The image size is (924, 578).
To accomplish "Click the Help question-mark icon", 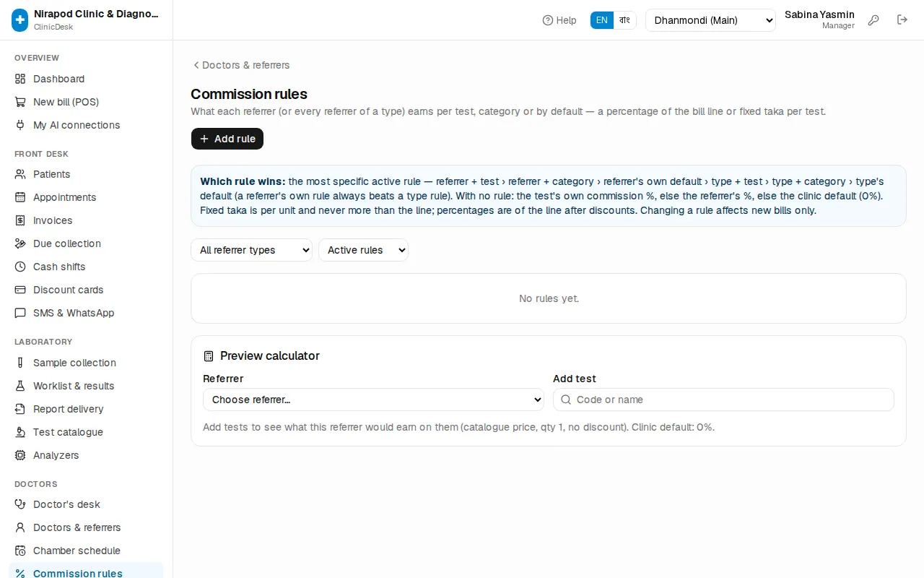I will [548, 20].
